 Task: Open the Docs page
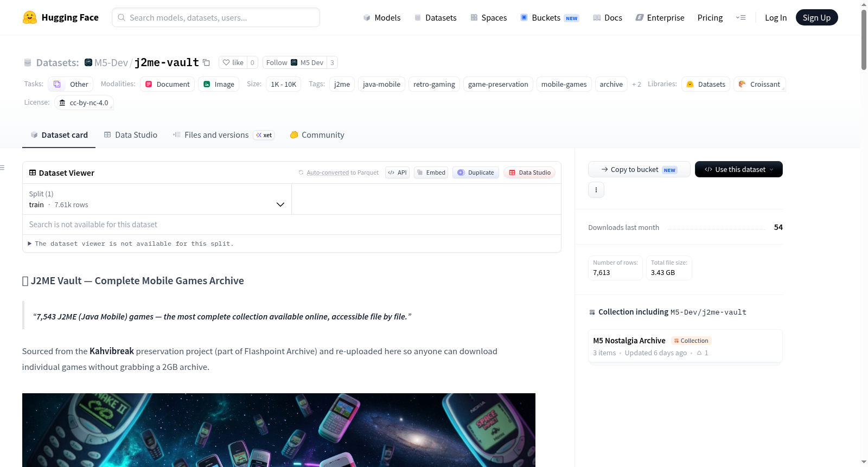(x=608, y=17)
